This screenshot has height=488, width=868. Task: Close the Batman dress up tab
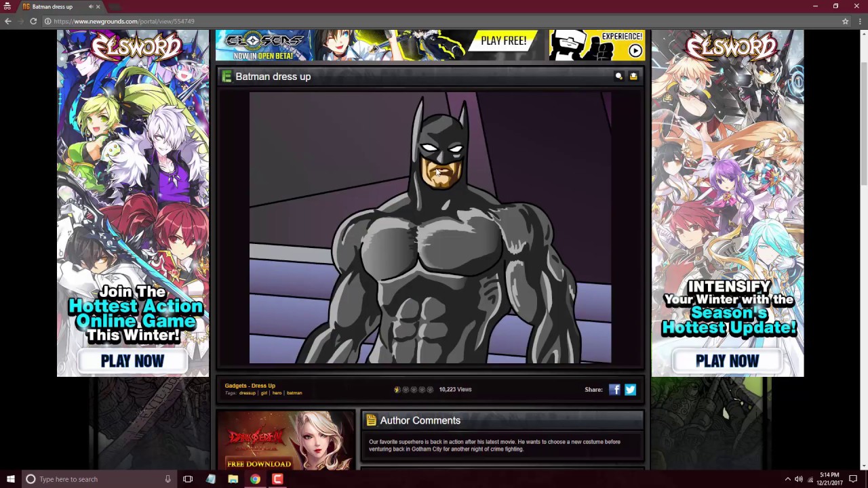[98, 7]
